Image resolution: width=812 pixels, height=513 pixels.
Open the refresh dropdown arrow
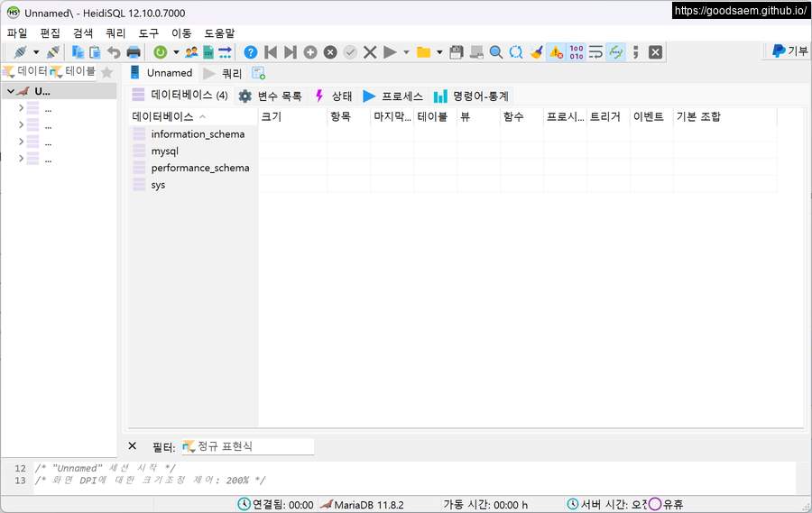pos(176,52)
